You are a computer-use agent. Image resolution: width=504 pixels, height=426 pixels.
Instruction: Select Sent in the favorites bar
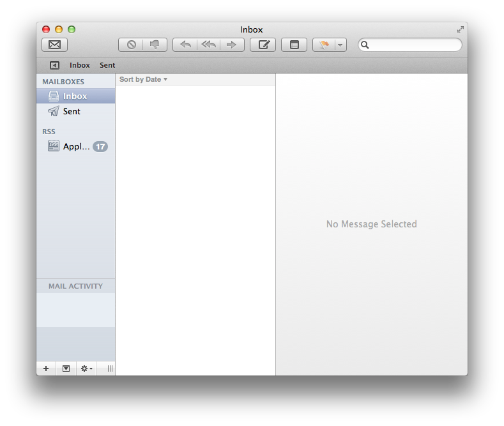(x=107, y=65)
